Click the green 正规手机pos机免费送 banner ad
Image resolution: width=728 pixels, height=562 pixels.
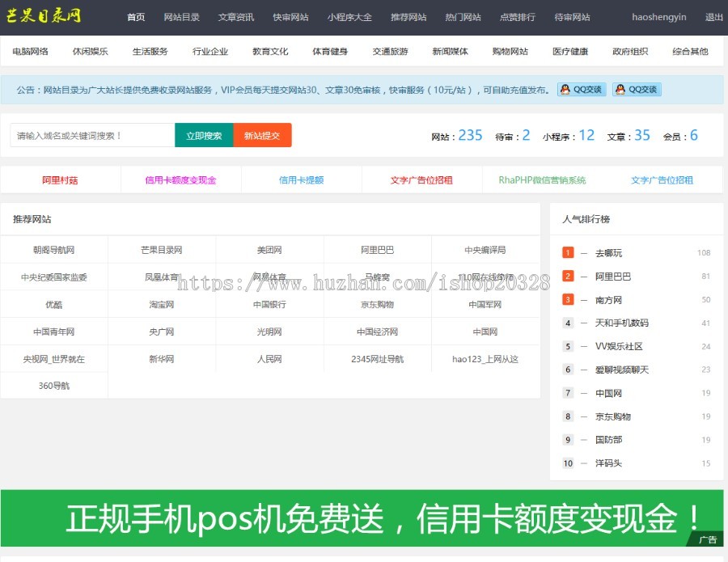coord(362,518)
